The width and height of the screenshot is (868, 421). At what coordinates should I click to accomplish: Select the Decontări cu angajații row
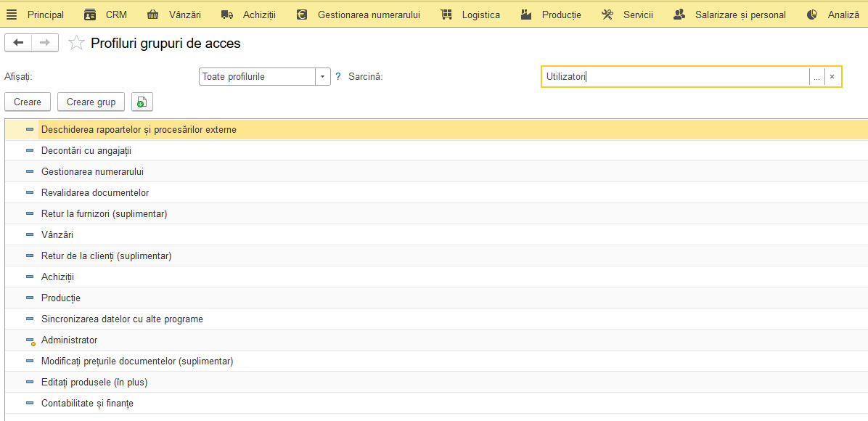point(436,151)
